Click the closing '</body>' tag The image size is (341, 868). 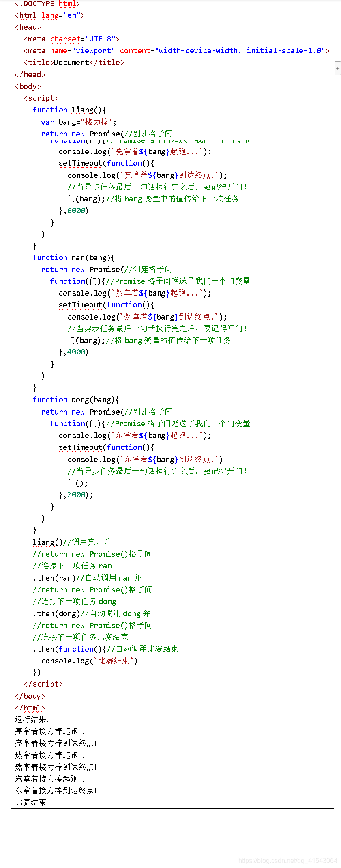30,696
